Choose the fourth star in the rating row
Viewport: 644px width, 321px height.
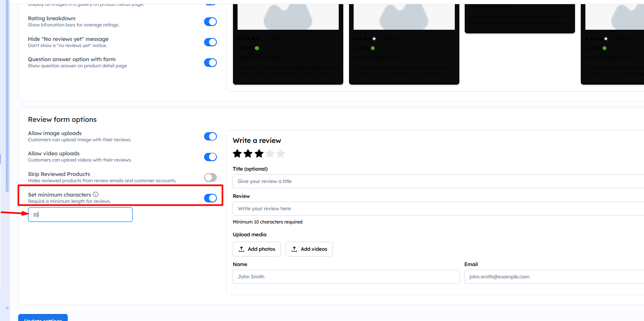pos(270,154)
